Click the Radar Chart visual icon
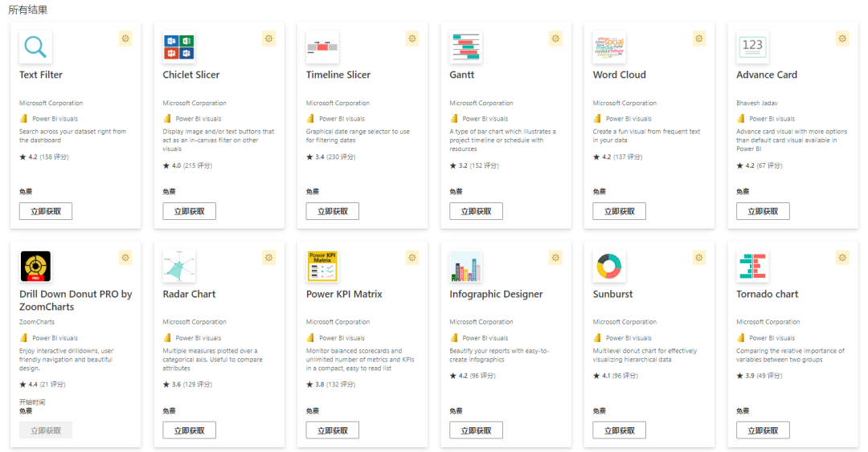The image size is (868, 452). (x=178, y=266)
